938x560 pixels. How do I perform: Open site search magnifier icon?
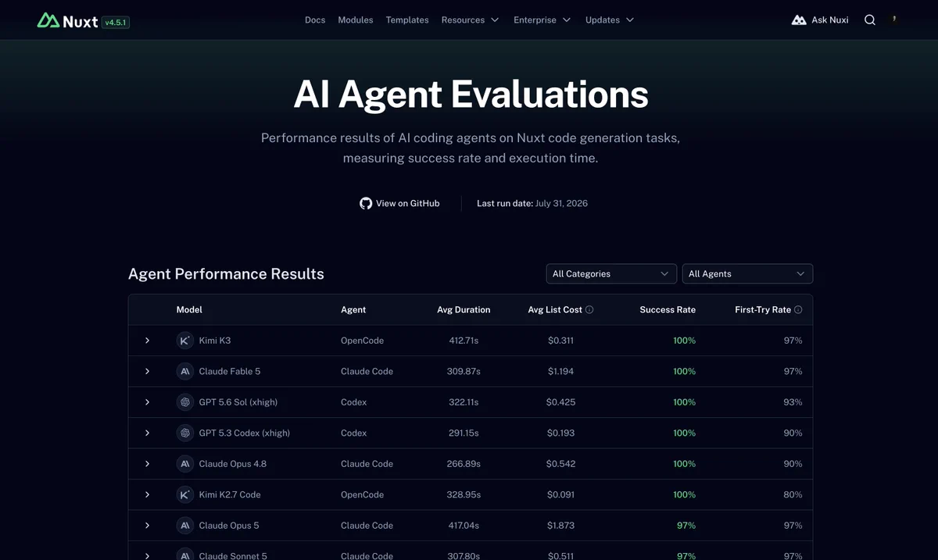pos(870,20)
